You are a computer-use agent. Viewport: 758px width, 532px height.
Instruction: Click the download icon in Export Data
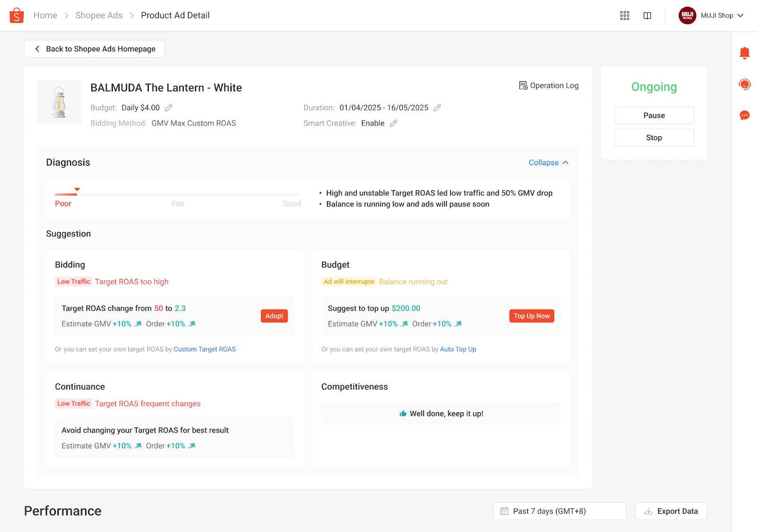pos(649,511)
